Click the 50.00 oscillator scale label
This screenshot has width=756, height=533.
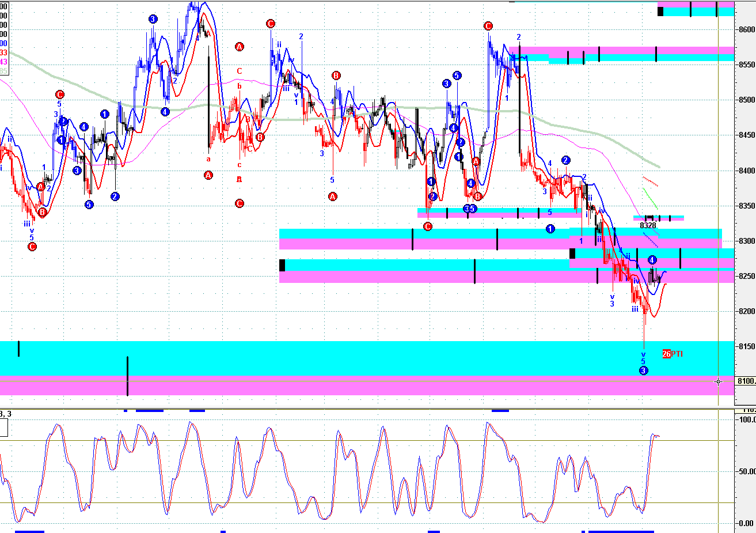click(746, 471)
